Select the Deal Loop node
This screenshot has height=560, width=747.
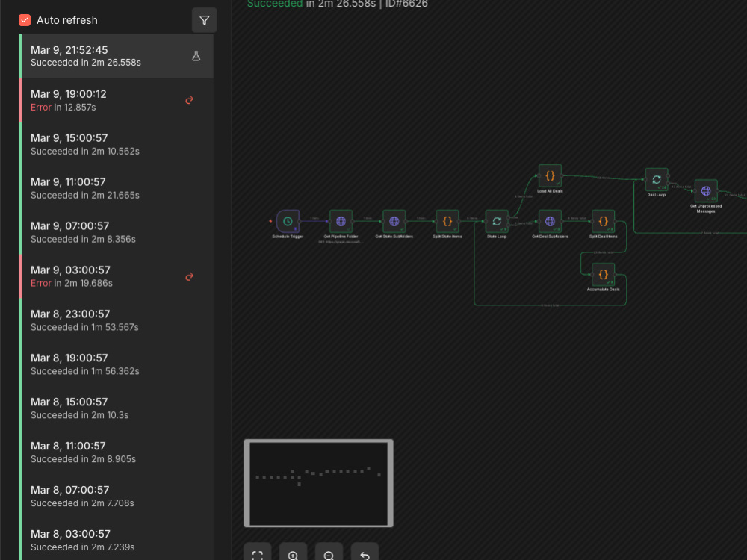(657, 179)
